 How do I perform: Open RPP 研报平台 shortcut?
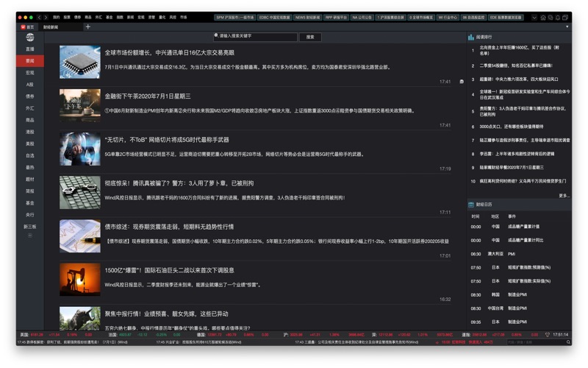[x=336, y=17]
